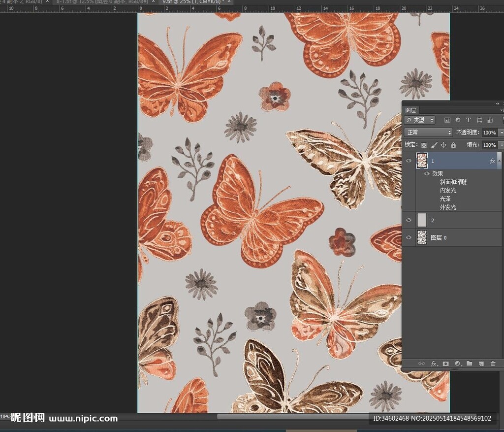Toggle visibility of layer 2
The width and height of the screenshot is (504, 432).
click(x=409, y=220)
